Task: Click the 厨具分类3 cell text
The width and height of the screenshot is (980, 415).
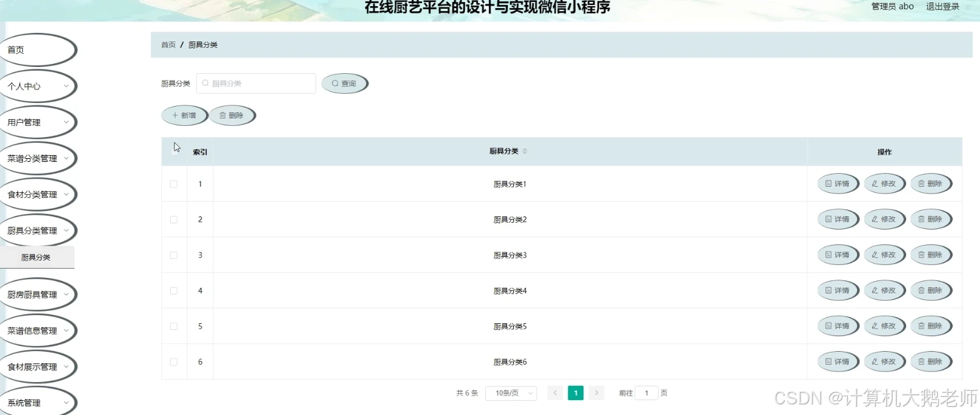Action: [510, 255]
